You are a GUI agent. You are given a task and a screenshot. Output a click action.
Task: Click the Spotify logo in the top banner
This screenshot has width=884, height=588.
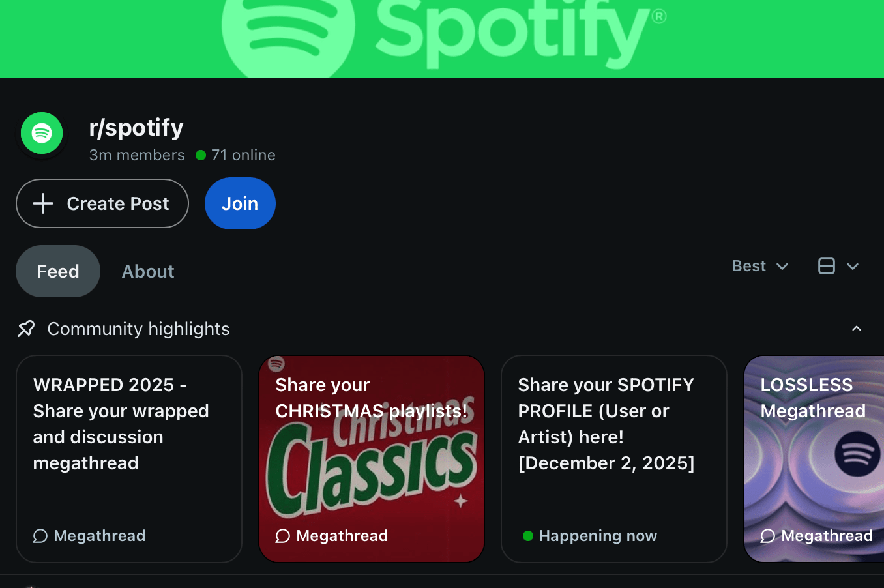(x=443, y=29)
